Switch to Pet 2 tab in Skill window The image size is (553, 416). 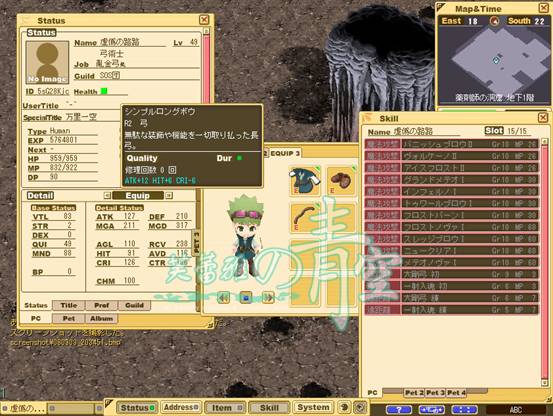414,393
